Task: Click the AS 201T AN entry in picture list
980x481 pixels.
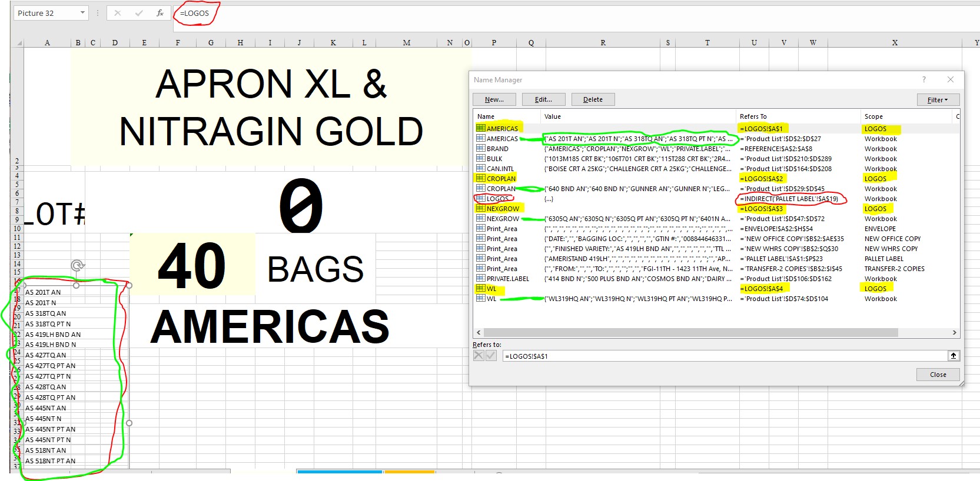Action: coord(43,292)
